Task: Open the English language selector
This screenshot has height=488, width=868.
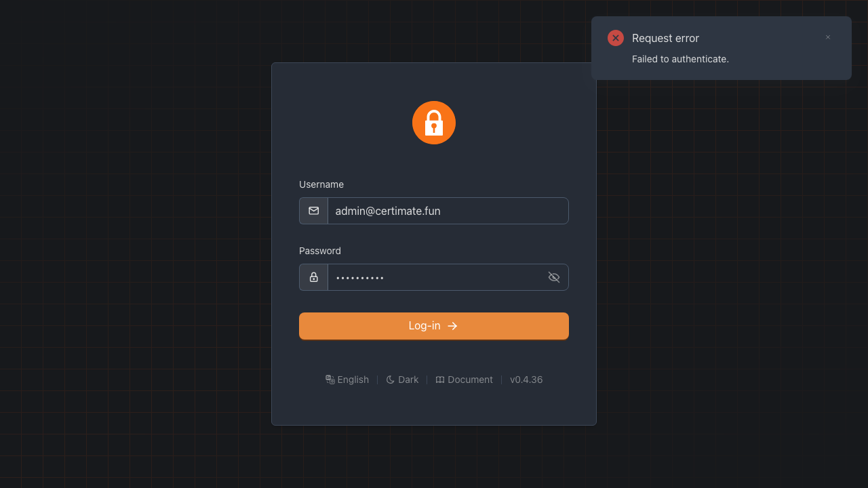Action: 347,380
